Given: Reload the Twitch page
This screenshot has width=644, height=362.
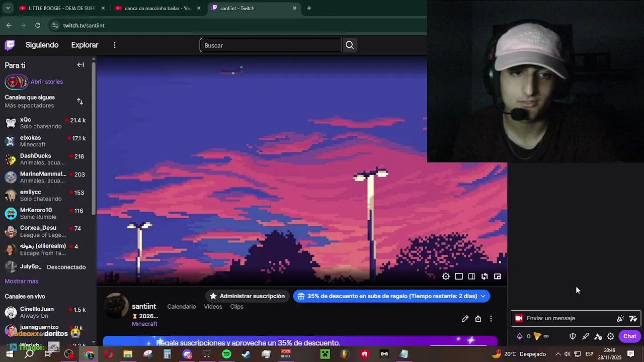Looking at the screenshot, I should click(x=38, y=25).
